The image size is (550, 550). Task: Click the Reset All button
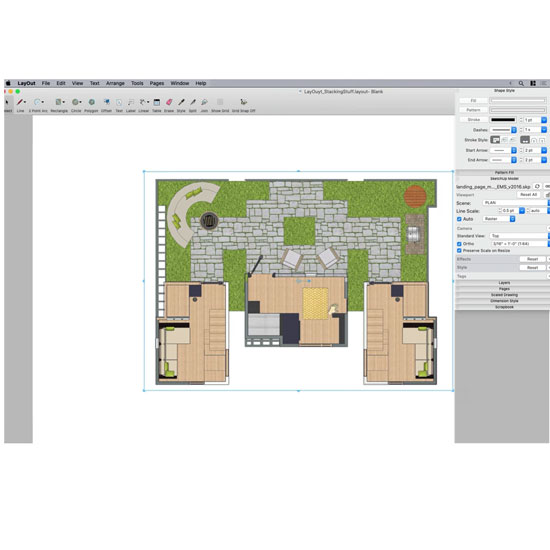529,195
